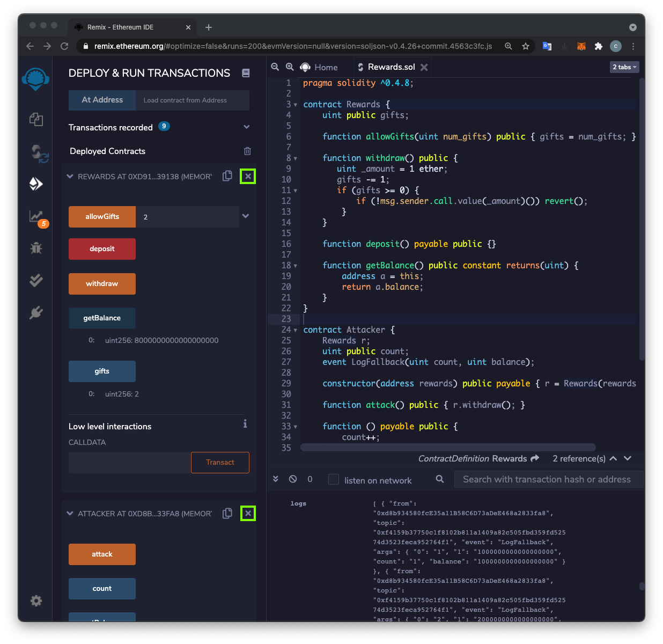
Task: Click the red deposit button
Action: pyautogui.click(x=102, y=249)
